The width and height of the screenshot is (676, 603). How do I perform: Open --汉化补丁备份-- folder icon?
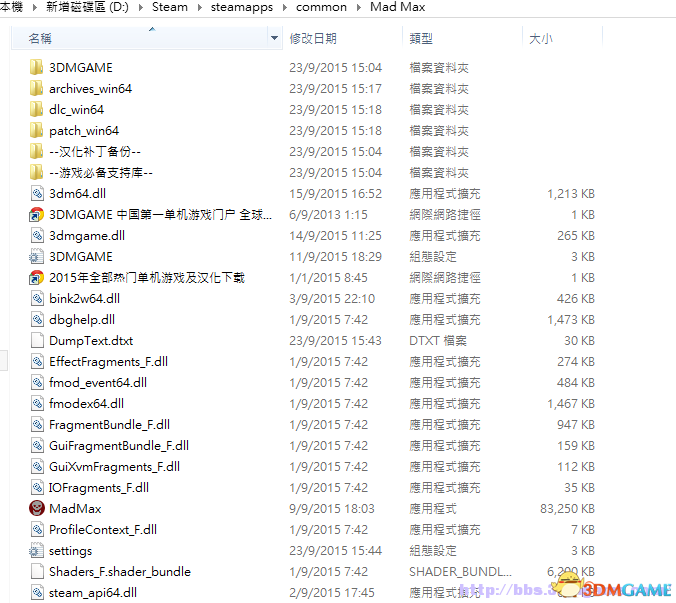36,151
